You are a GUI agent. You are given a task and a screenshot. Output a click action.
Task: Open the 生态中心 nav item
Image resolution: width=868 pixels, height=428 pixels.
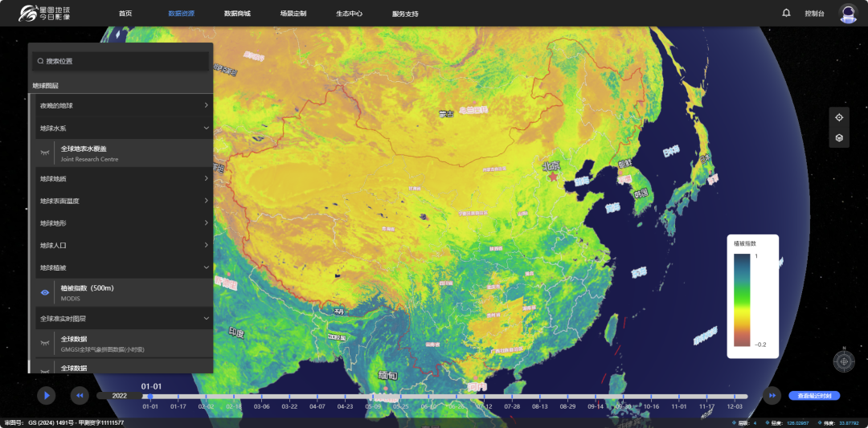coord(349,14)
